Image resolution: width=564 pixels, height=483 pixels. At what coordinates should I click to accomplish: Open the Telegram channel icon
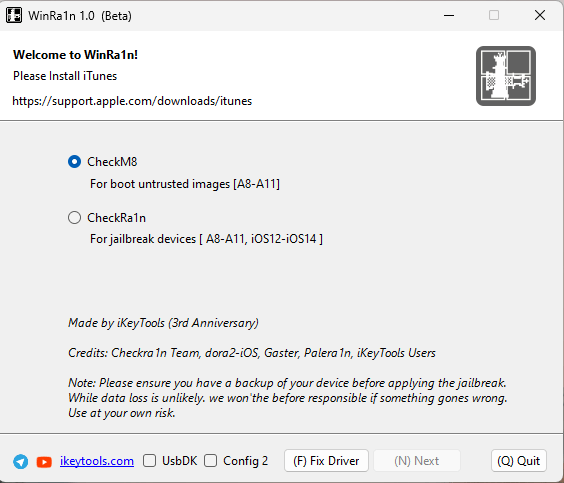(21, 461)
